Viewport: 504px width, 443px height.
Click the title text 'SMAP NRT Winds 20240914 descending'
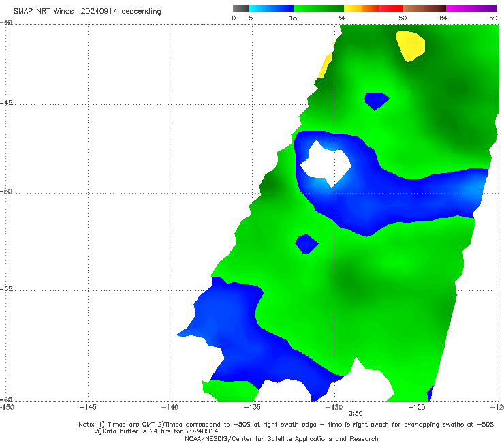87,11
